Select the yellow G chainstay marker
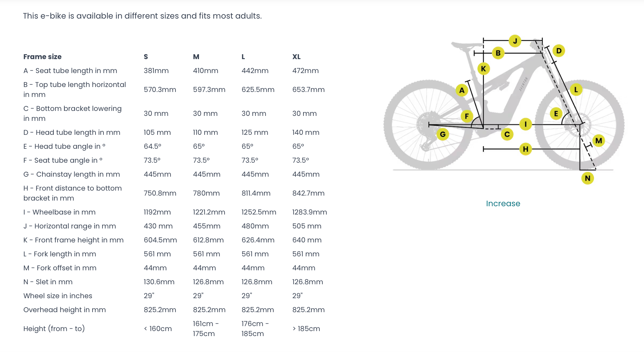The width and height of the screenshot is (644, 352). 443,134
